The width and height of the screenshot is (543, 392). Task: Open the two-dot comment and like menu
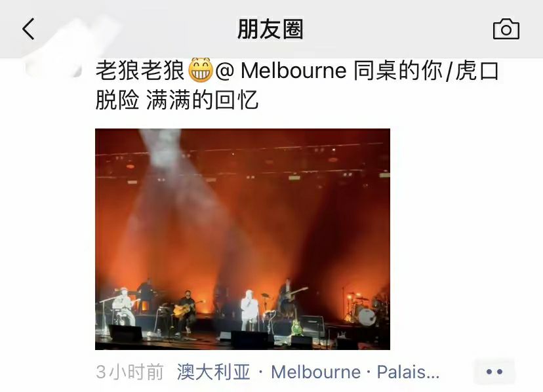point(494,372)
